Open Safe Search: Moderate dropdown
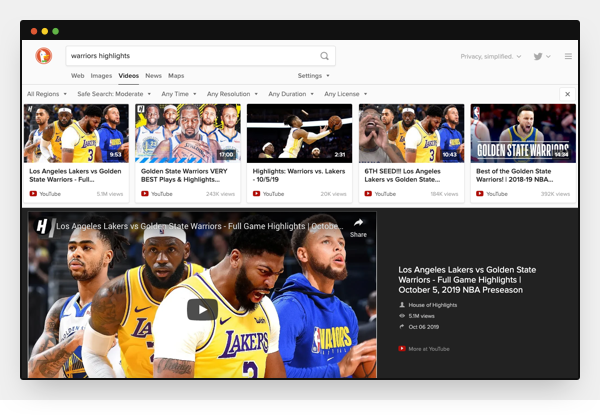The width and height of the screenshot is (600, 415). [x=114, y=94]
